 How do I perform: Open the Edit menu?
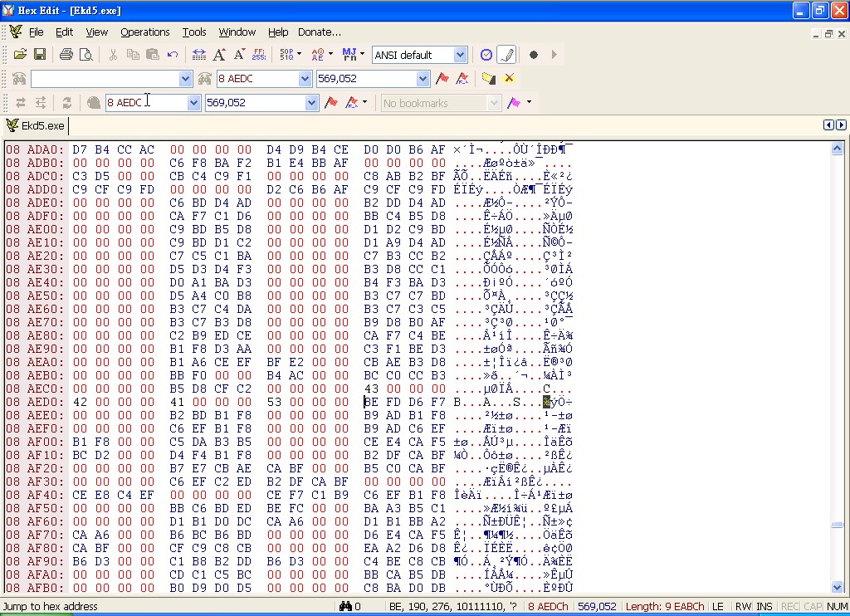[65, 32]
